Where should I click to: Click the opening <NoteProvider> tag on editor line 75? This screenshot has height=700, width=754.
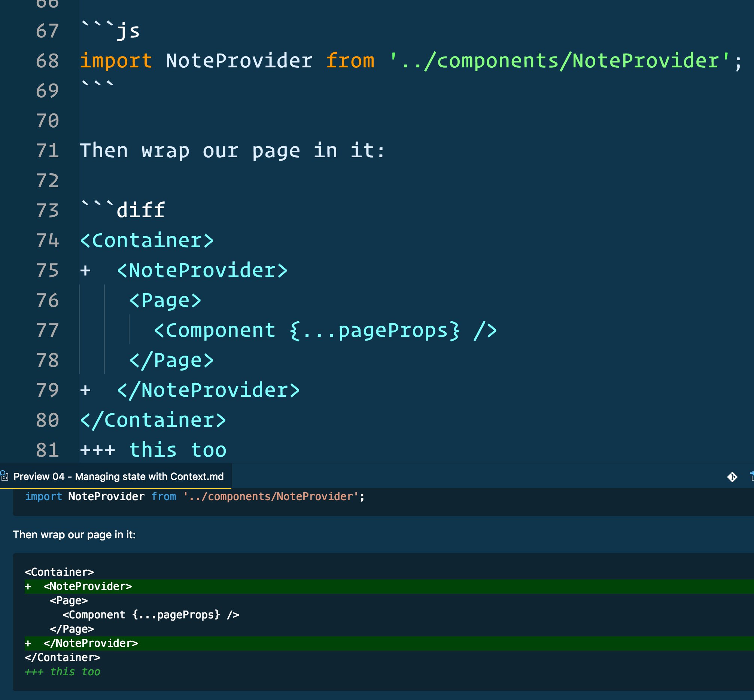[202, 270]
